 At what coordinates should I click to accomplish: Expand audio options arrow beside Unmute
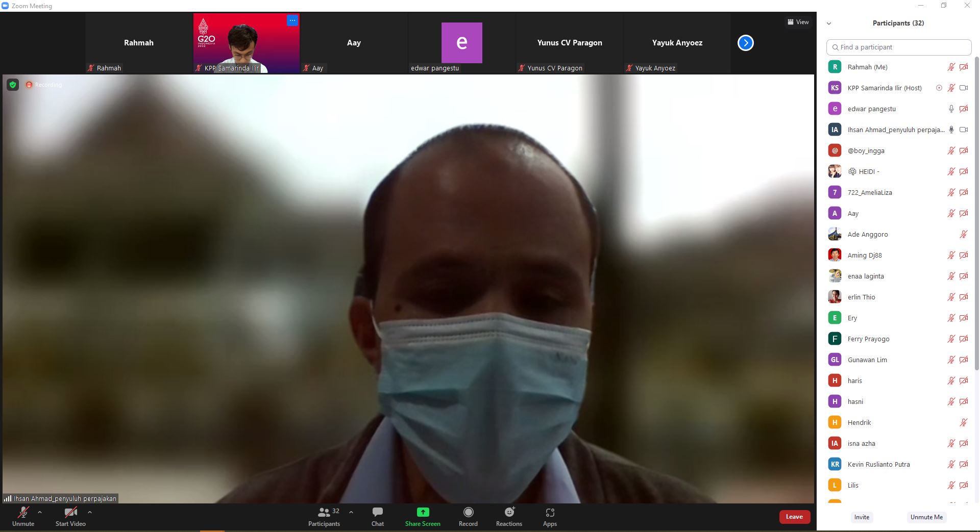tap(40, 512)
